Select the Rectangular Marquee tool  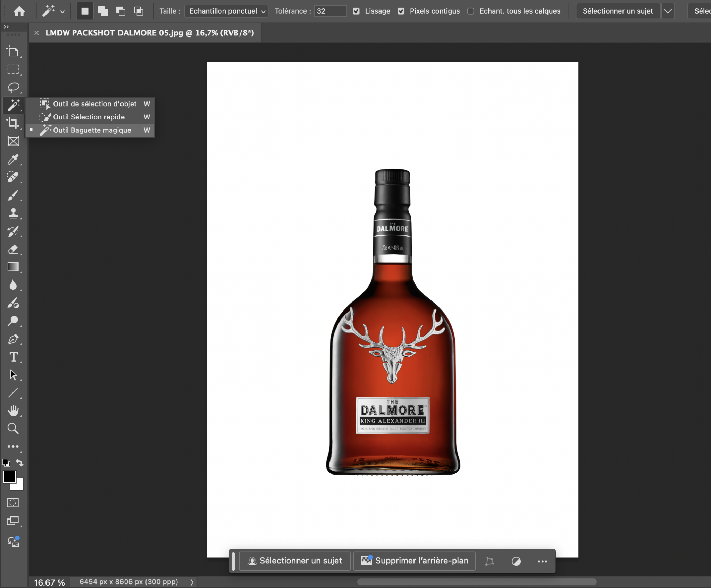[x=13, y=69]
